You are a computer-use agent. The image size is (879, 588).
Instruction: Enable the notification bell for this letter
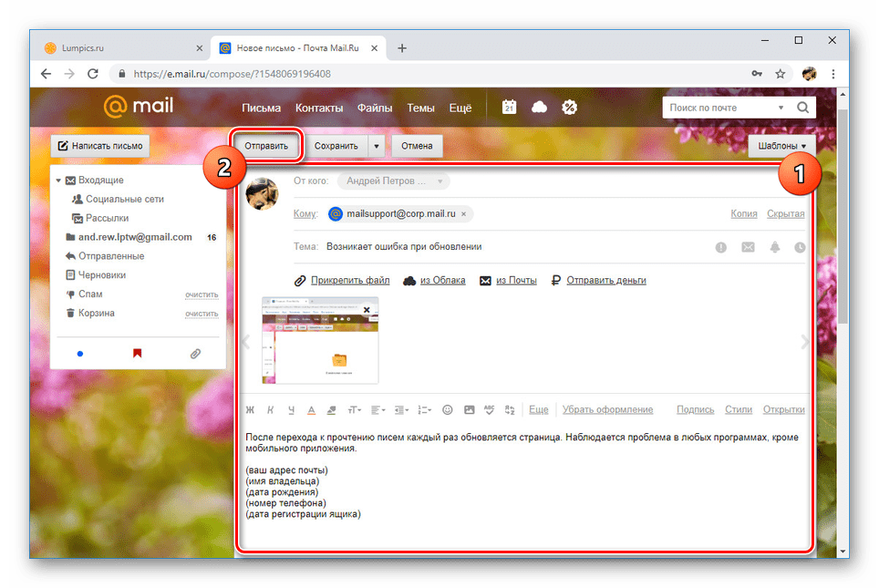[776, 247]
